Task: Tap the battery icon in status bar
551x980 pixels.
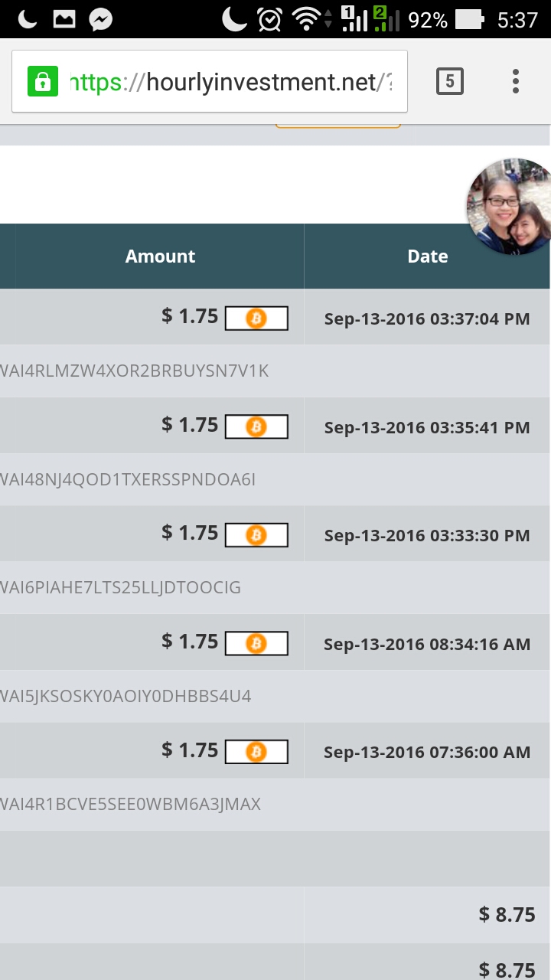Action: 469,19
